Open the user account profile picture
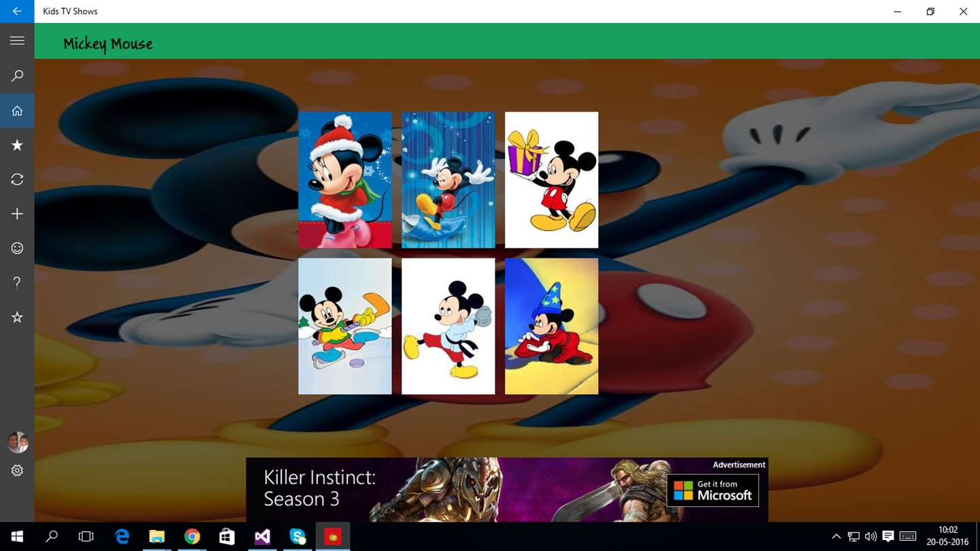Screen dimensions: 980x551 [17, 442]
